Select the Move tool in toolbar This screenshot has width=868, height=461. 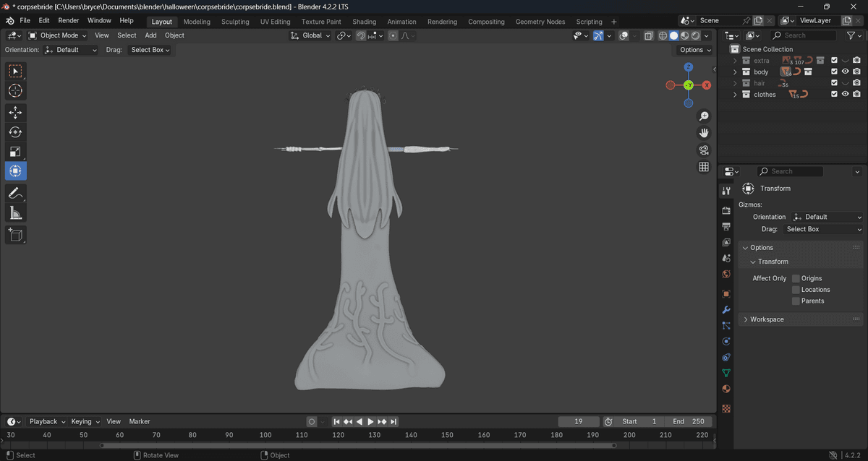coord(15,112)
